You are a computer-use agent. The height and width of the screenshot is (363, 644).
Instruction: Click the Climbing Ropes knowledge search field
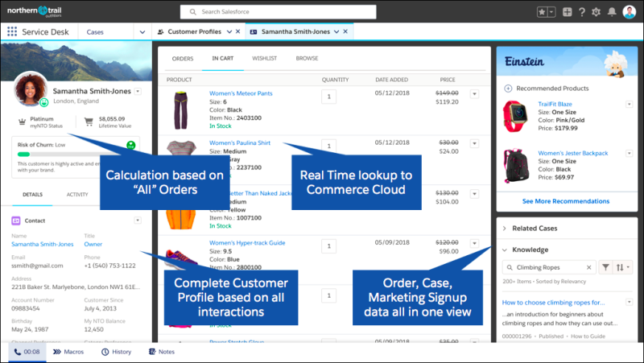[x=549, y=267]
